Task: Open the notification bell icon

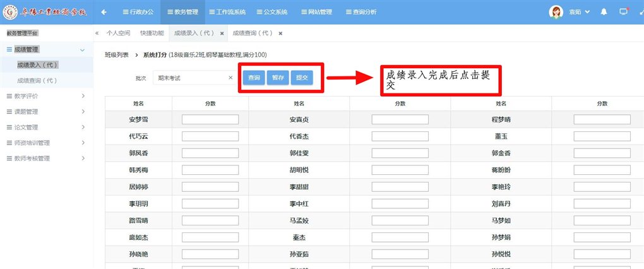Action: [604, 12]
